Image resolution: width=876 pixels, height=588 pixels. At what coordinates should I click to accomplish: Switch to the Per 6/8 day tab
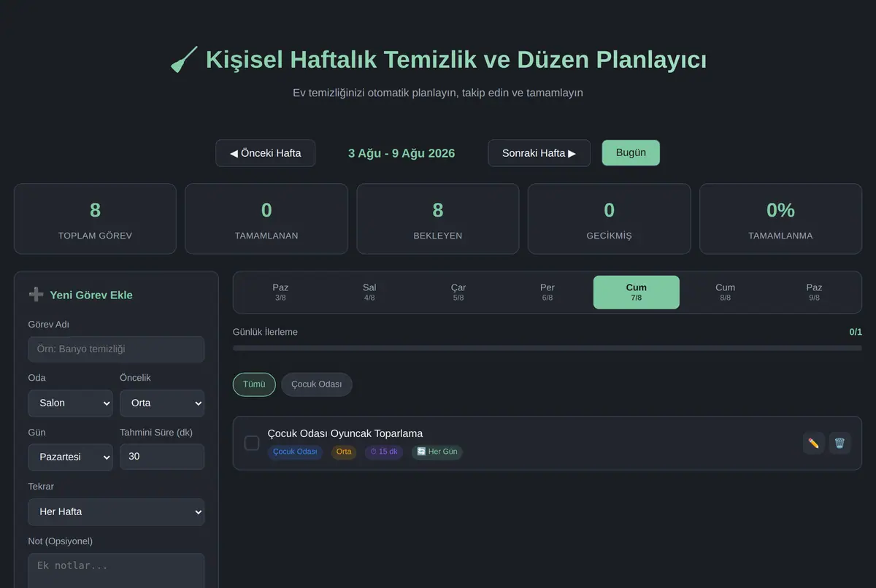pos(547,293)
